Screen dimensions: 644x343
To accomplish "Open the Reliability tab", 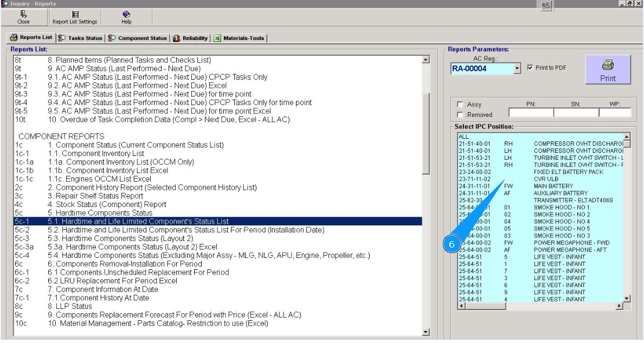I will pyautogui.click(x=191, y=38).
